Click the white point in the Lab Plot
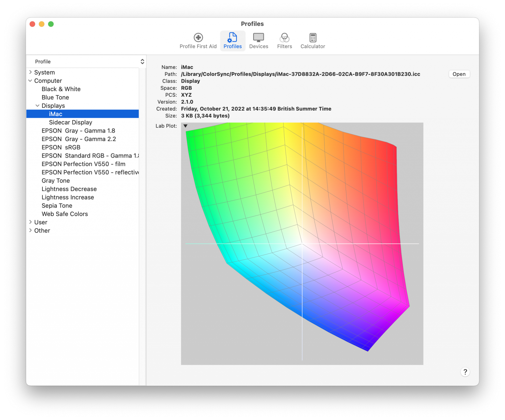This screenshot has height=420, width=505. tap(302, 244)
